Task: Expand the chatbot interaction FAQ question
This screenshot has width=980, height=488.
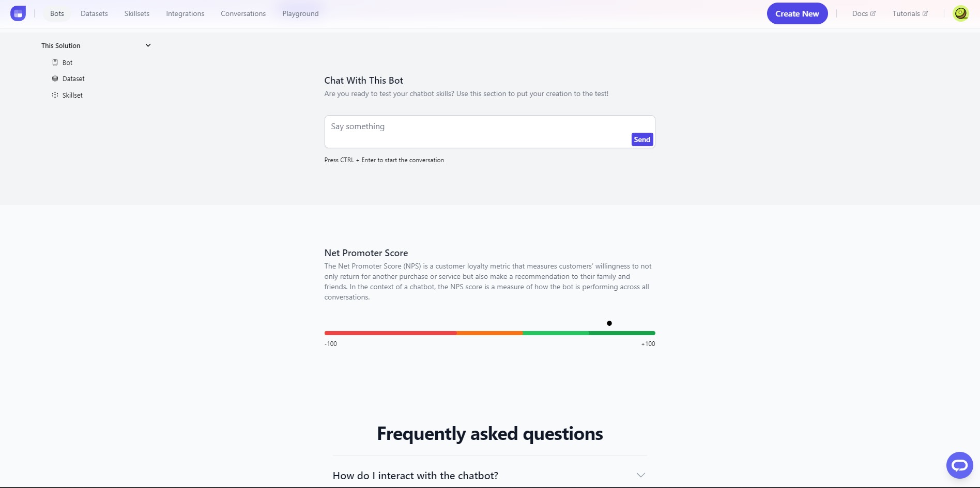Action: [489, 476]
